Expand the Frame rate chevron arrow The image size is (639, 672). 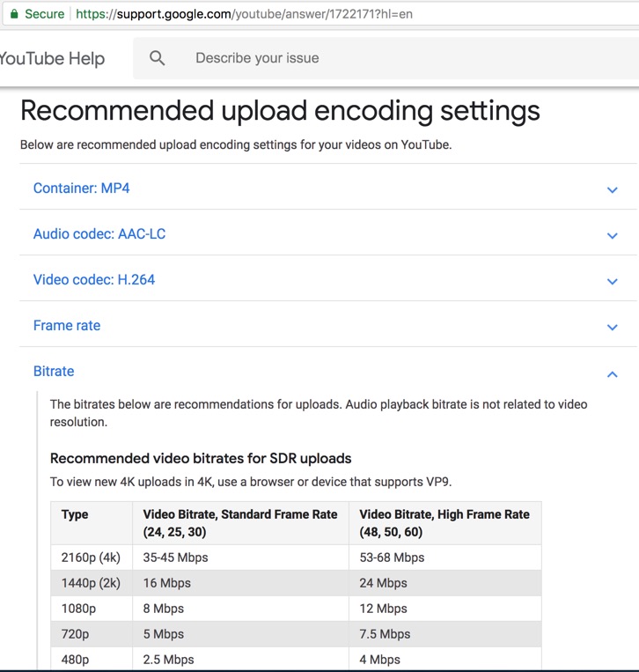[x=612, y=327]
